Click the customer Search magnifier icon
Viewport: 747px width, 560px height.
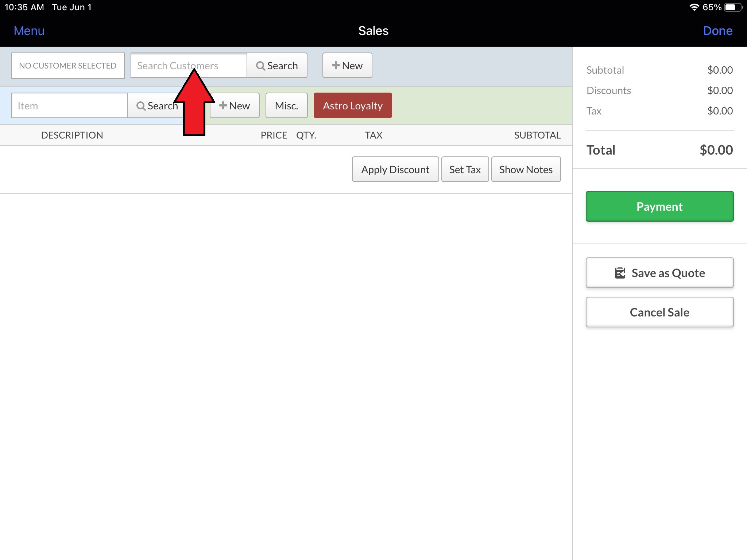[260, 66]
